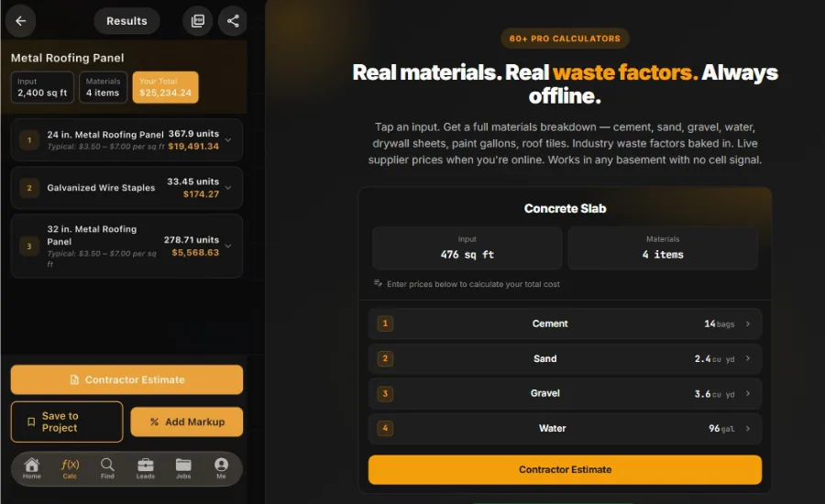This screenshot has height=504, width=825.
Task: Click the left panel Contractor Estimate button
Action: (126, 380)
